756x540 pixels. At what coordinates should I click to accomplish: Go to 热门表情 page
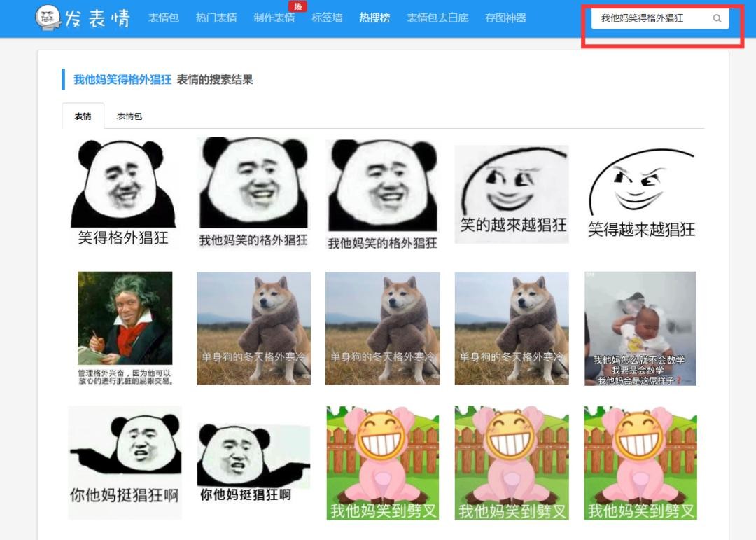[216, 18]
